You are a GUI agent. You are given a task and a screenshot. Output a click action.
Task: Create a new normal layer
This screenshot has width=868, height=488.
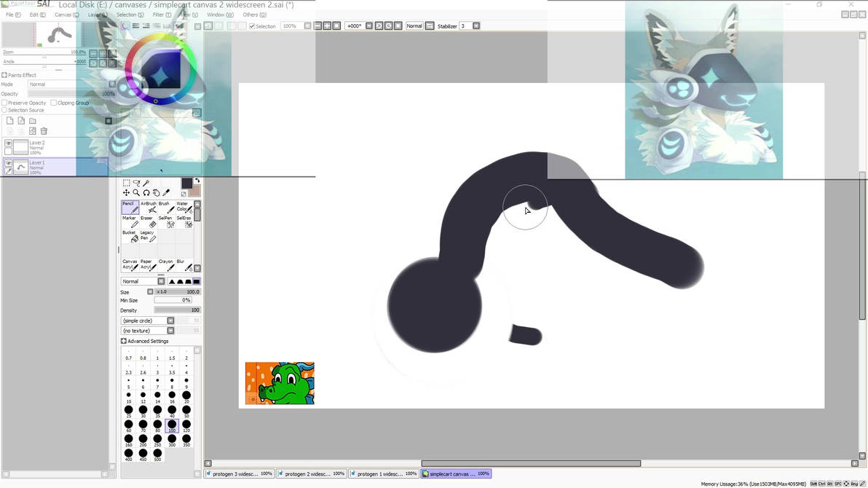click(10, 120)
